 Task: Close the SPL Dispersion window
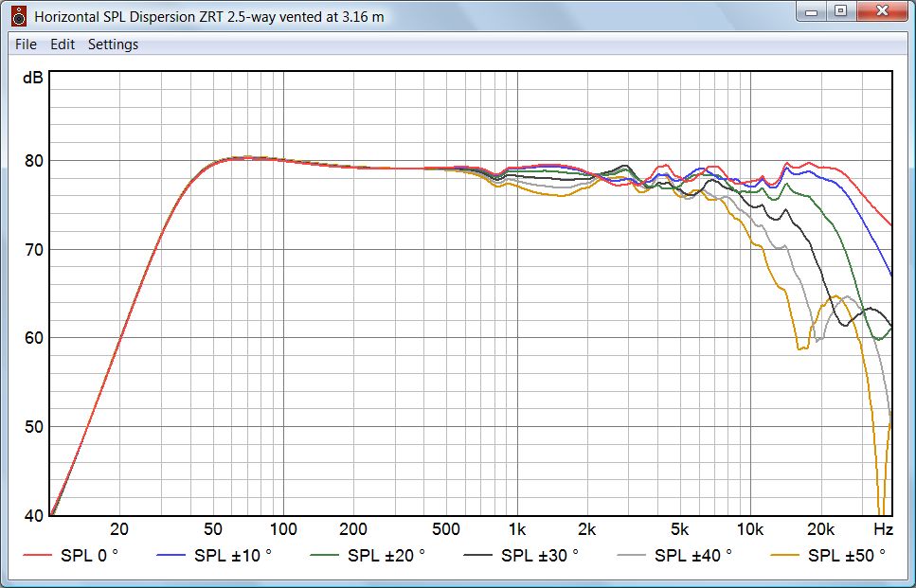(882, 11)
